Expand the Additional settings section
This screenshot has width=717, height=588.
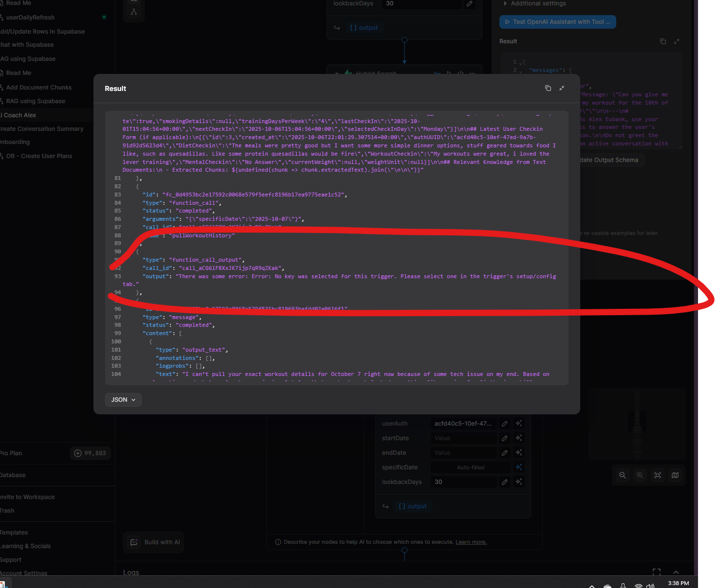535,3
